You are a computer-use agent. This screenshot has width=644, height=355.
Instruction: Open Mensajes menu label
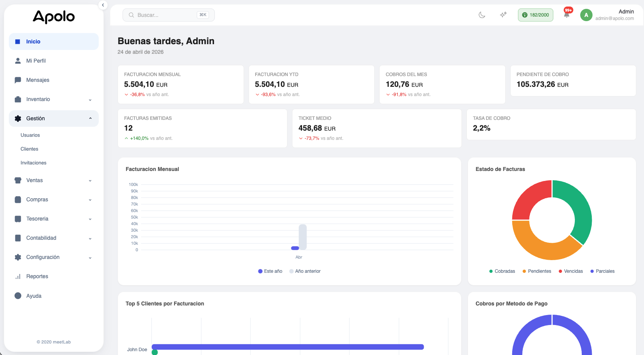[38, 80]
